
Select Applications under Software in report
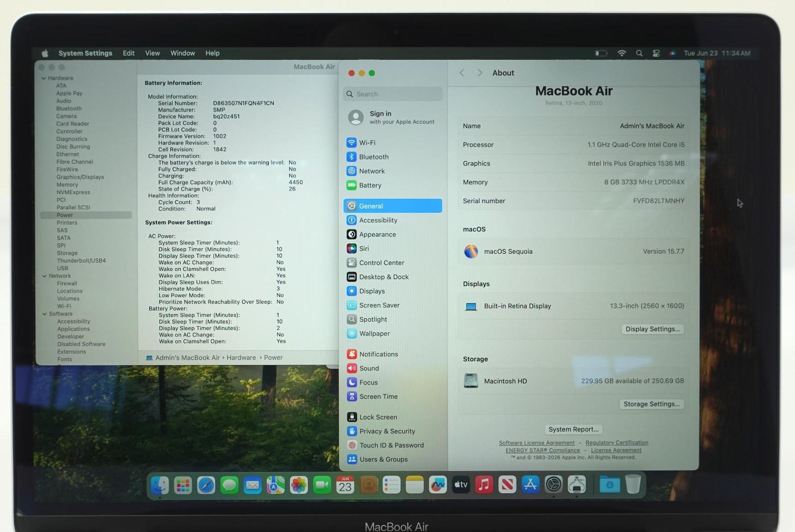(74, 329)
